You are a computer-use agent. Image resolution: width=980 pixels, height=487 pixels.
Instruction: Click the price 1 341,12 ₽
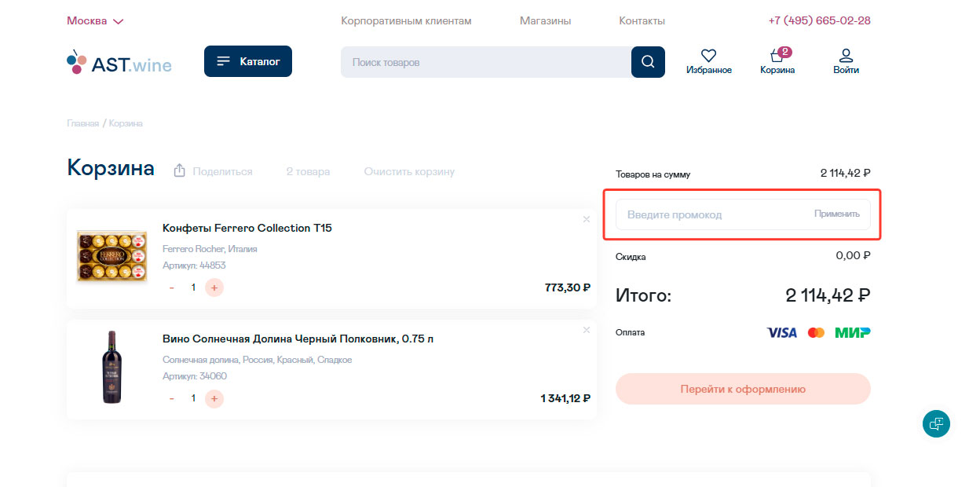click(x=565, y=399)
